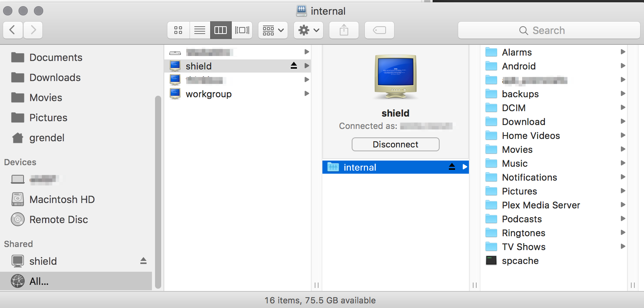Image resolution: width=644 pixels, height=308 pixels.
Task: Open the item arrangement dropdown
Action: tap(273, 30)
